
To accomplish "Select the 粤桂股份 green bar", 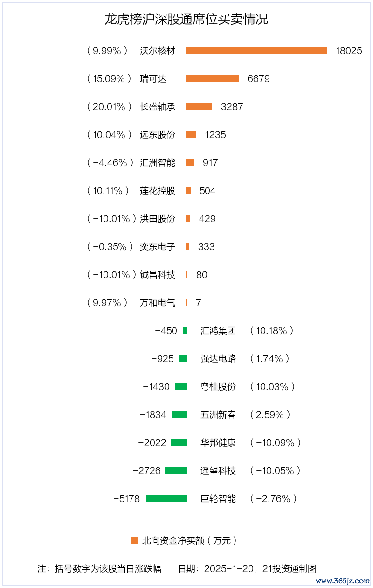I will pyautogui.click(x=181, y=386).
